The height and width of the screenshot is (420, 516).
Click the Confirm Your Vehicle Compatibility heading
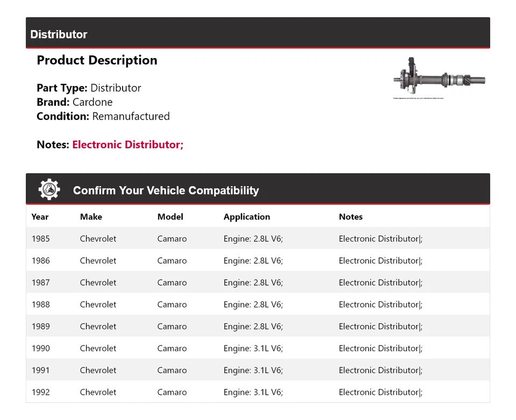[x=166, y=191]
